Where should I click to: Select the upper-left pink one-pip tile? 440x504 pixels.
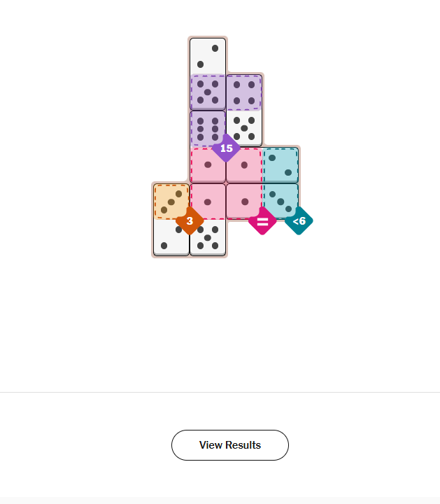pyautogui.click(x=208, y=165)
